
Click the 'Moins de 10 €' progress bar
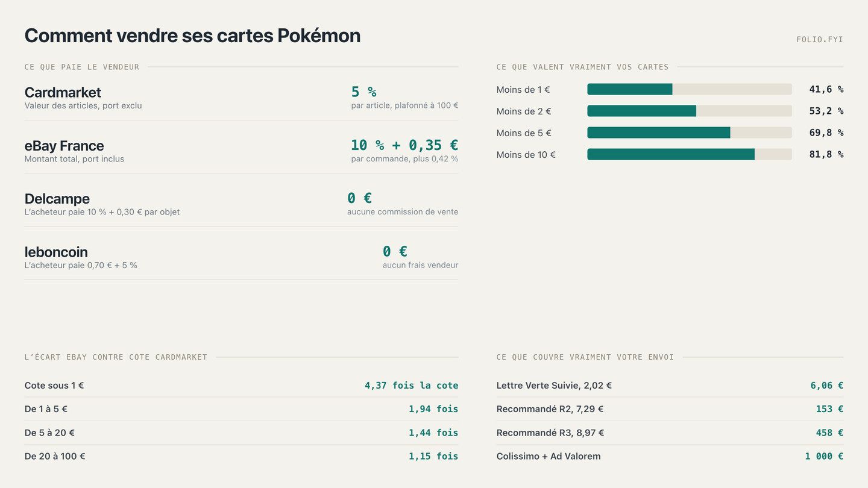(x=690, y=154)
